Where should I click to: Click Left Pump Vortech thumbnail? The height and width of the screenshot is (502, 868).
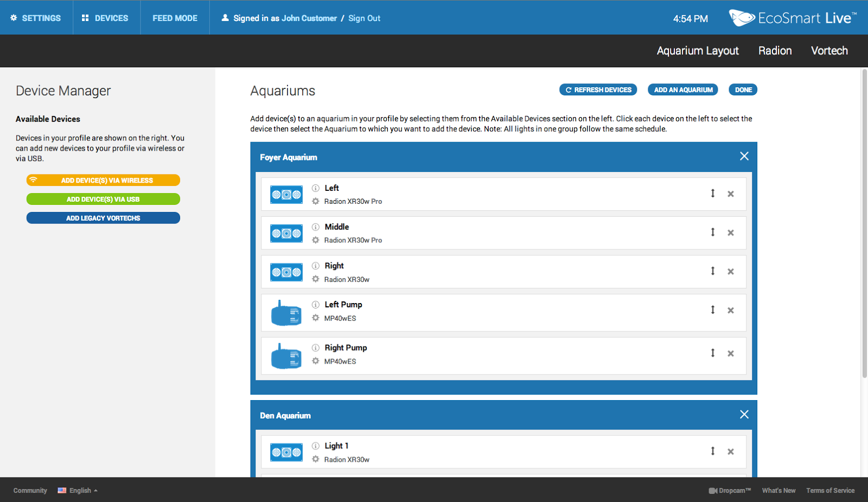[x=286, y=313]
